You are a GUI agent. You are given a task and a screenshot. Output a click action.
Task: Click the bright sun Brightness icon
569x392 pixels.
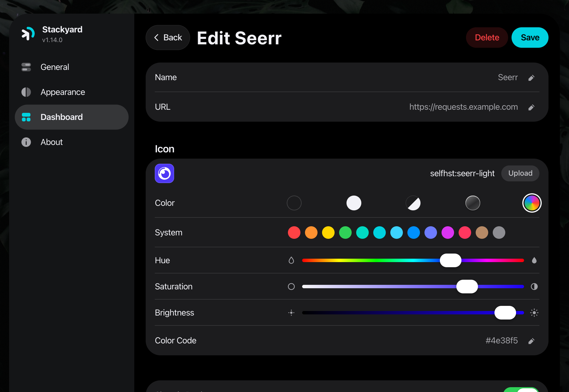[534, 313]
